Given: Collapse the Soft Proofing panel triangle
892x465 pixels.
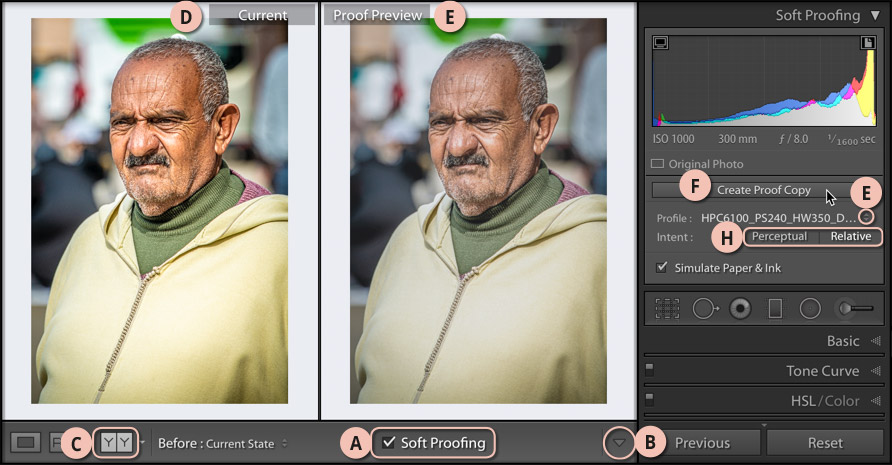Looking at the screenshot, I should pos(875,15).
